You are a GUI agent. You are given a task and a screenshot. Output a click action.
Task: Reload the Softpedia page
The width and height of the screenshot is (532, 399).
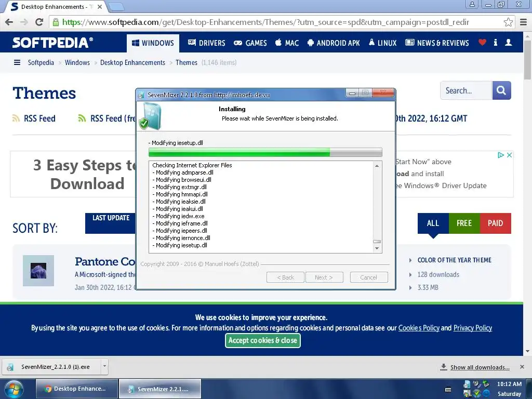[x=39, y=22]
